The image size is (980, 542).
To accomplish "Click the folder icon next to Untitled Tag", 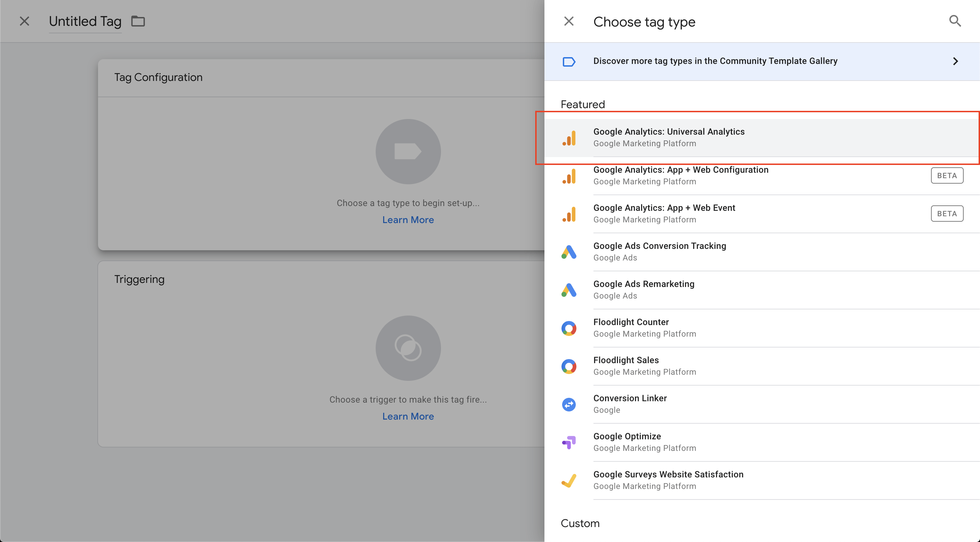I will (x=138, y=21).
